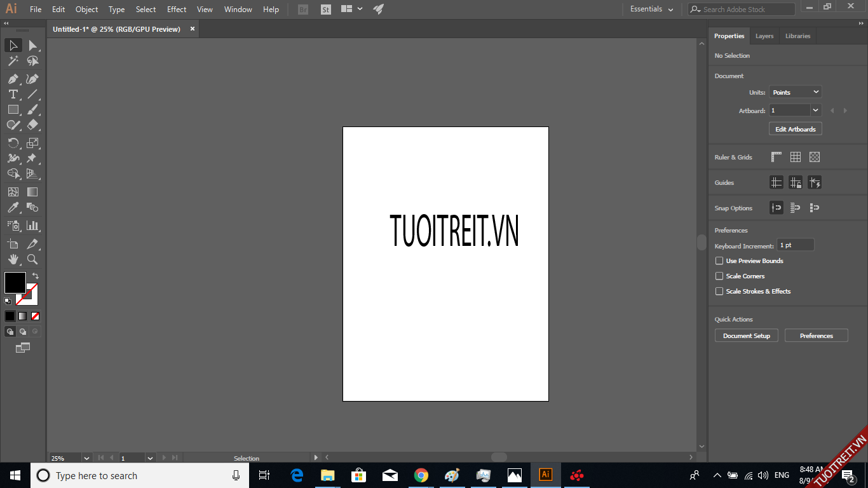Screen dimensions: 868x488
Task: Select the Type tool
Action: [x=13, y=94]
